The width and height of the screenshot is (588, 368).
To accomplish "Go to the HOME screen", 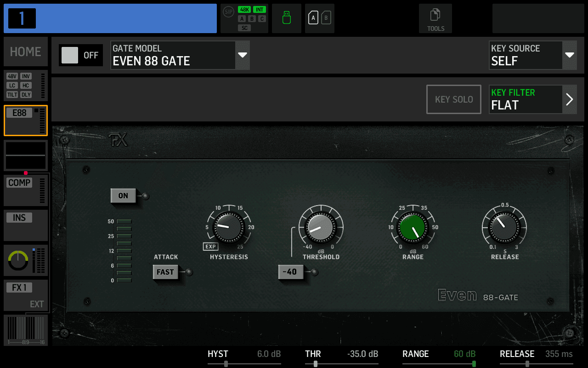I will [26, 52].
